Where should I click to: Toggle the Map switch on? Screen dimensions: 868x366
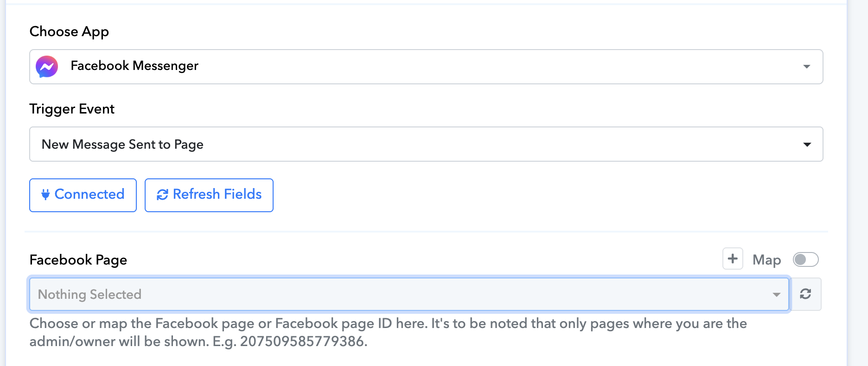[805, 259]
